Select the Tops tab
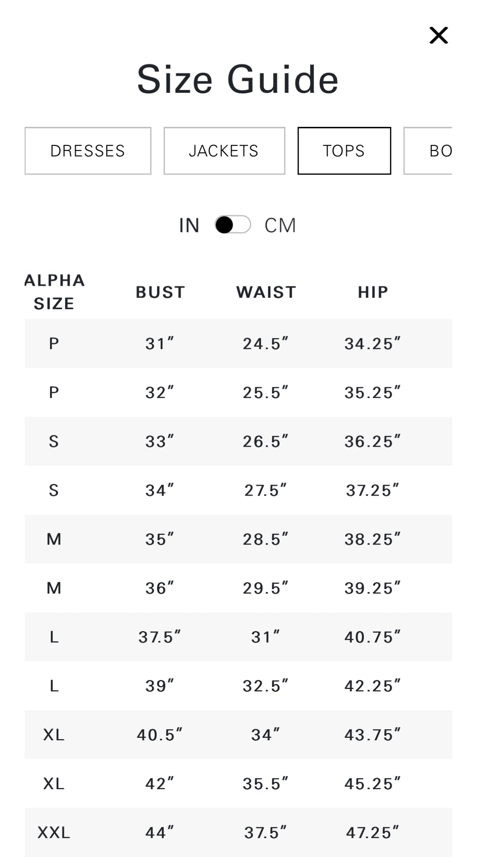The width and height of the screenshot is (480, 868). [x=344, y=151]
